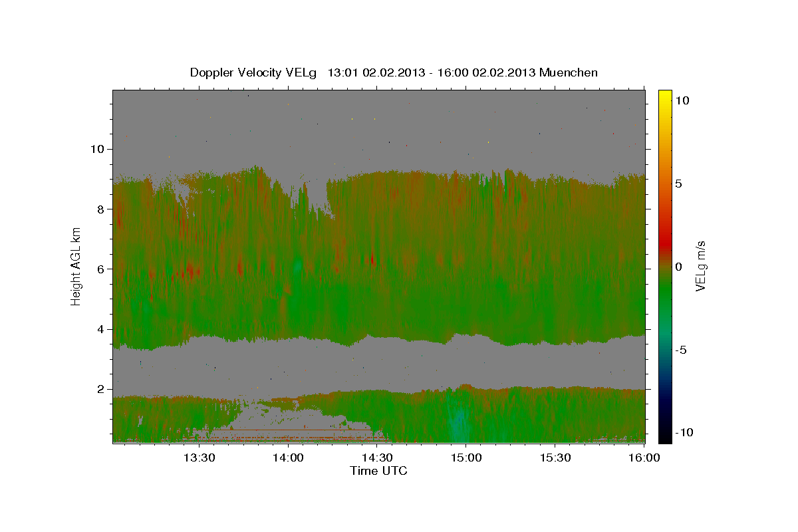Click the colorbar value 0 label
This screenshot has width=798, height=532.
679,267
